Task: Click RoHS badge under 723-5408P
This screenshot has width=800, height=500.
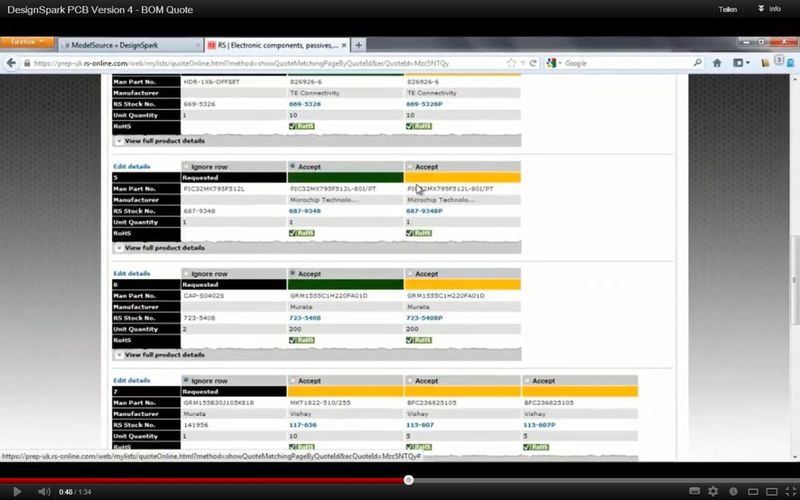Action: pos(419,341)
